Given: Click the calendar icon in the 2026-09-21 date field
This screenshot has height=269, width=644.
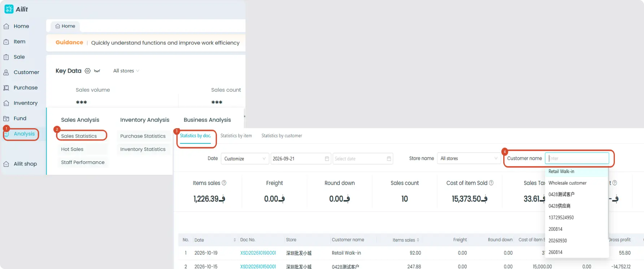Looking at the screenshot, I should point(327,159).
